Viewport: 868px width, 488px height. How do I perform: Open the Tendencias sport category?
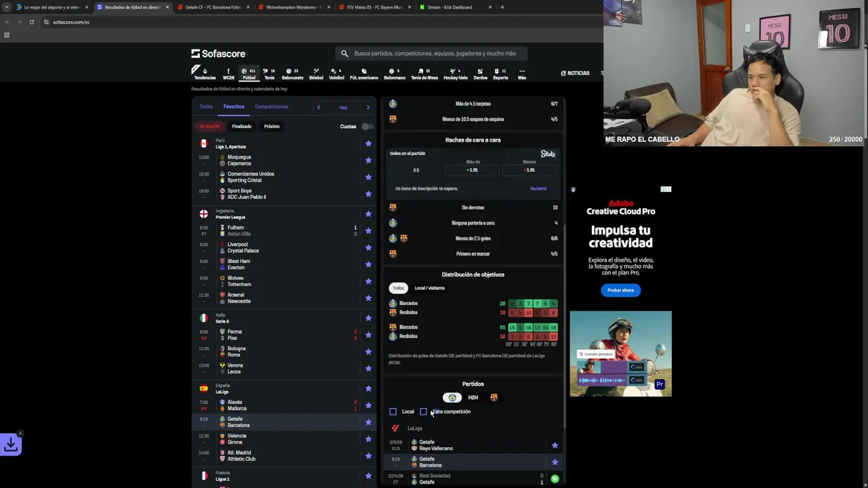205,73
